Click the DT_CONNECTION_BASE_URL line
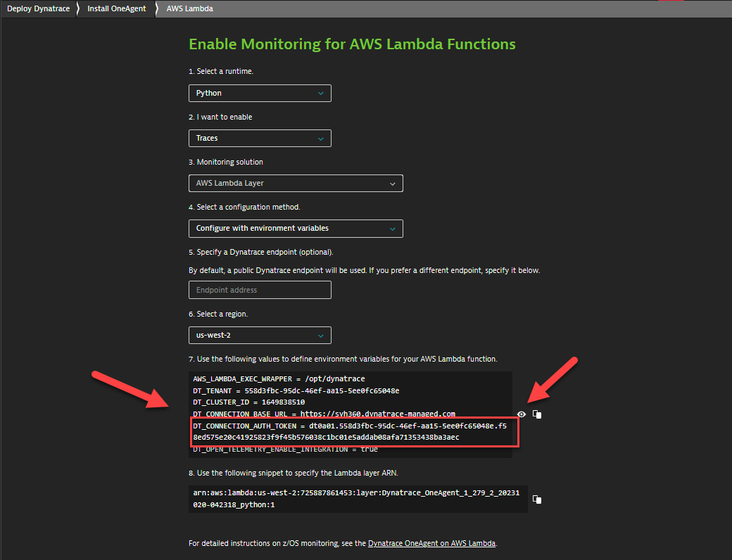Viewport: 732px width, 560px height. tap(324, 414)
